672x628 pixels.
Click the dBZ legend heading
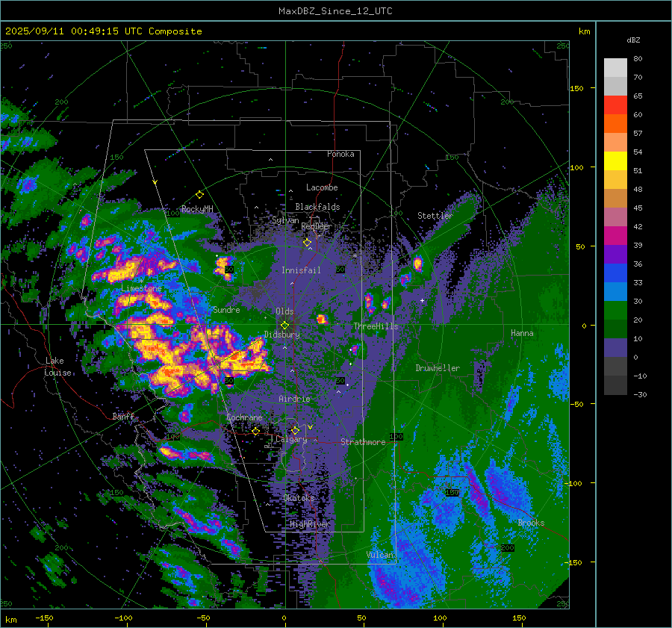[x=633, y=40]
